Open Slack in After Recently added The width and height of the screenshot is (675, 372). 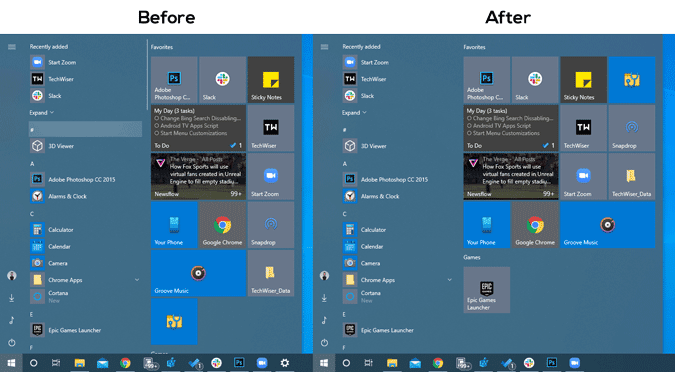398,96
